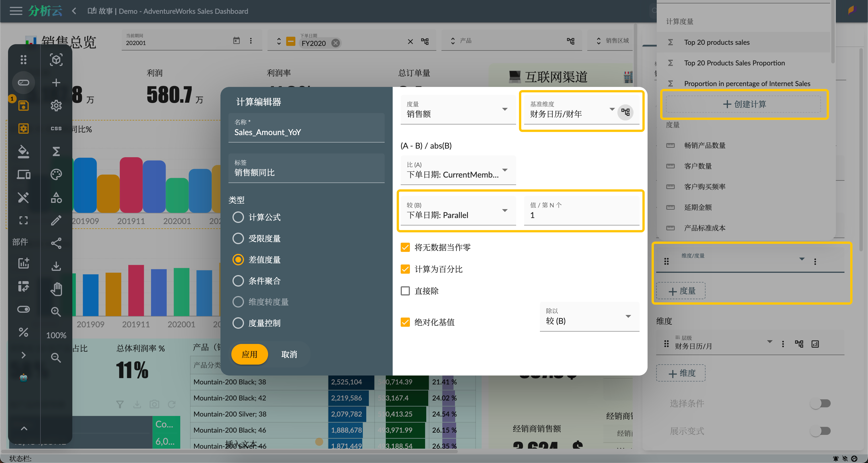Click the 应用 button to apply the calculation
This screenshot has width=868, height=463.
tap(249, 354)
